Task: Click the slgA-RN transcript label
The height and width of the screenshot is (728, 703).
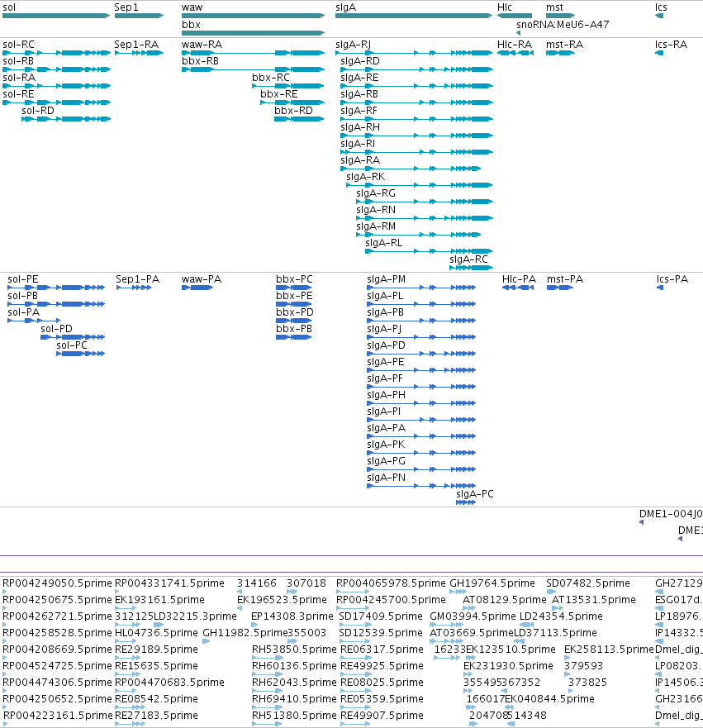Action: (376, 210)
